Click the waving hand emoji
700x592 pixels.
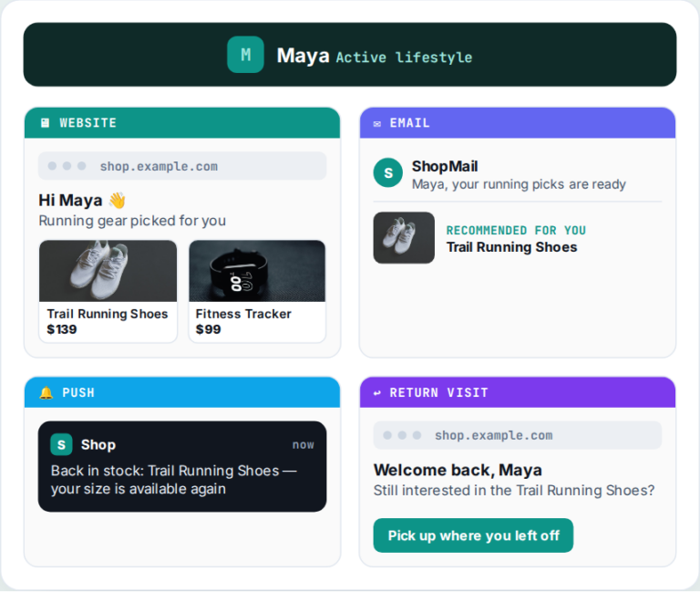tap(118, 200)
